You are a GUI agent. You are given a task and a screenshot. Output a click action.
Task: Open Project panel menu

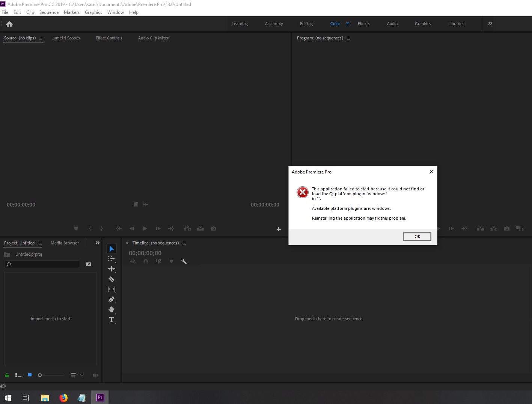[x=40, y=243]
